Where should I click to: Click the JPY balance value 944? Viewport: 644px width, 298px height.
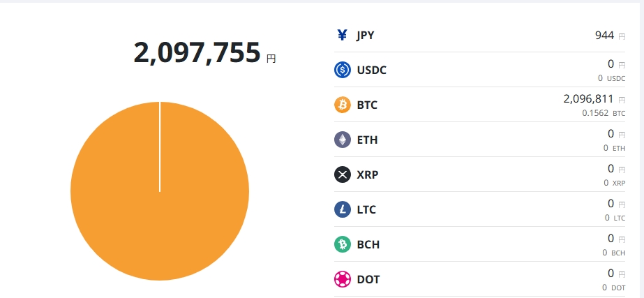tap(604, 35)
